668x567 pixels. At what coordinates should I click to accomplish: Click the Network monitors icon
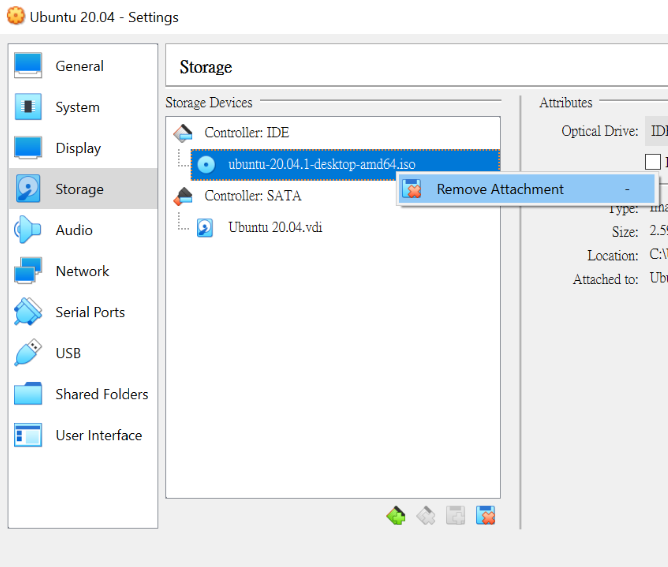(28, 271)
